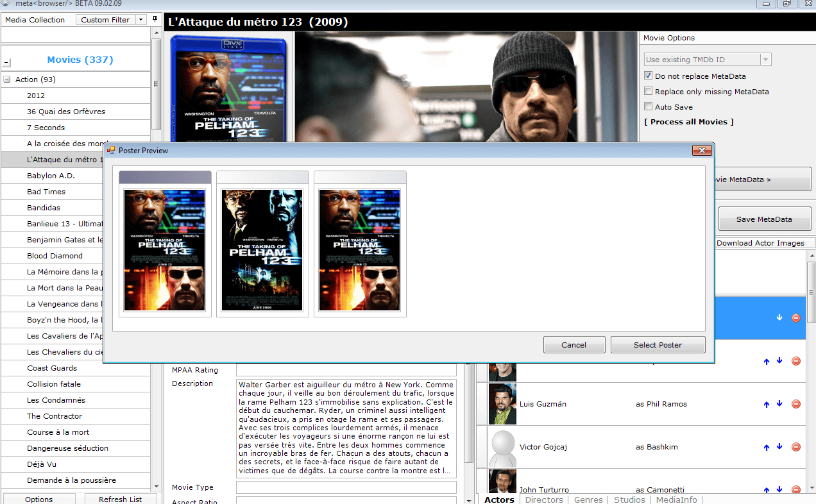Move John Turturro down one position
This screenshot has height=504, width=816.
[x=779, y=490]
